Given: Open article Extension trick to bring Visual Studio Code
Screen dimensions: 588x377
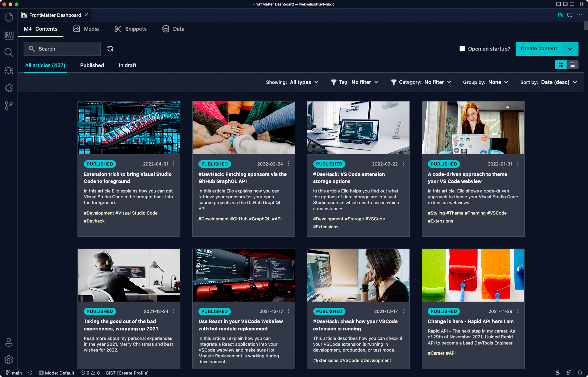Looking at the screenshot, I should pyautogui.click(x=128, y=178).
